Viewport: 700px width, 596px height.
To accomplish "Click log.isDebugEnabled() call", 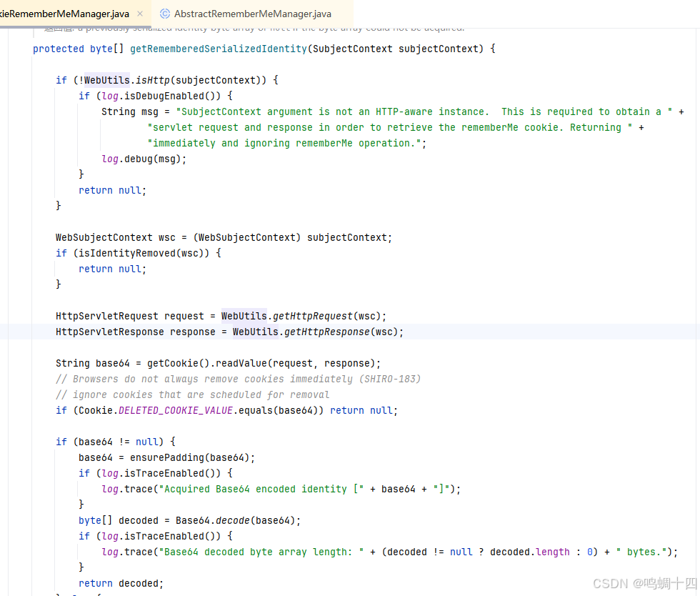I will click(161, 96).
